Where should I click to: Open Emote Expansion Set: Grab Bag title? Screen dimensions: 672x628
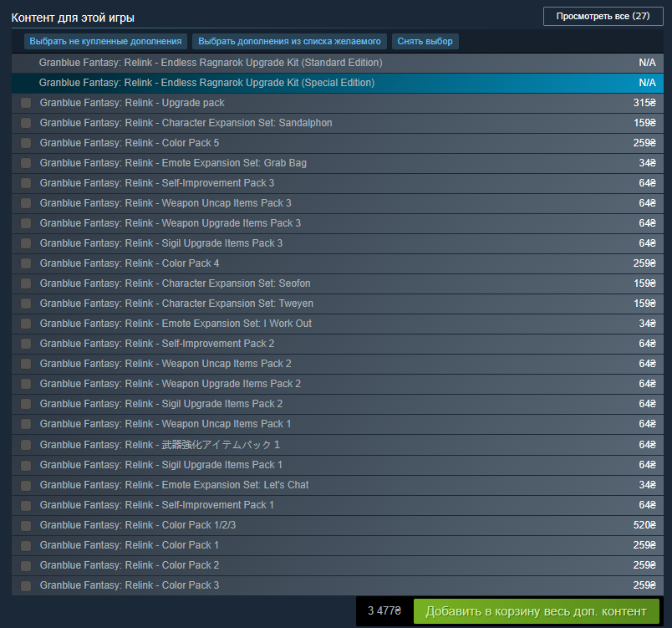(x=173, y=163)
